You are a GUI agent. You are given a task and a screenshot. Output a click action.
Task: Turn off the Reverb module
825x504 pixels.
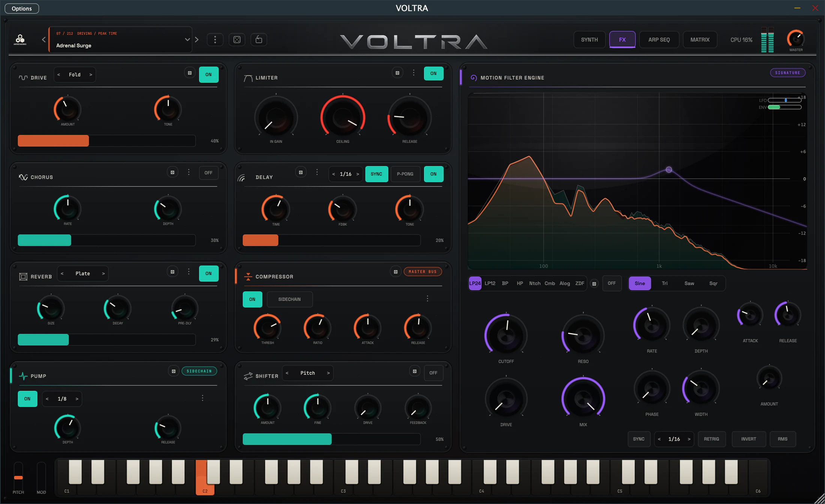tap(208, 274)
